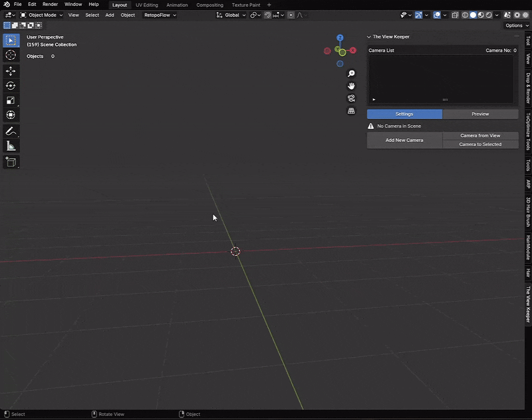This screenshot has width=532, height=420.
Task: Add a new workspace with plus
Action: coord(269,5)
